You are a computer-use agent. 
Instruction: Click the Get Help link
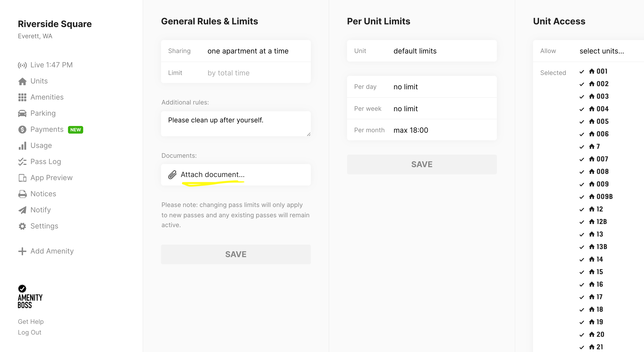click(31, 322)
